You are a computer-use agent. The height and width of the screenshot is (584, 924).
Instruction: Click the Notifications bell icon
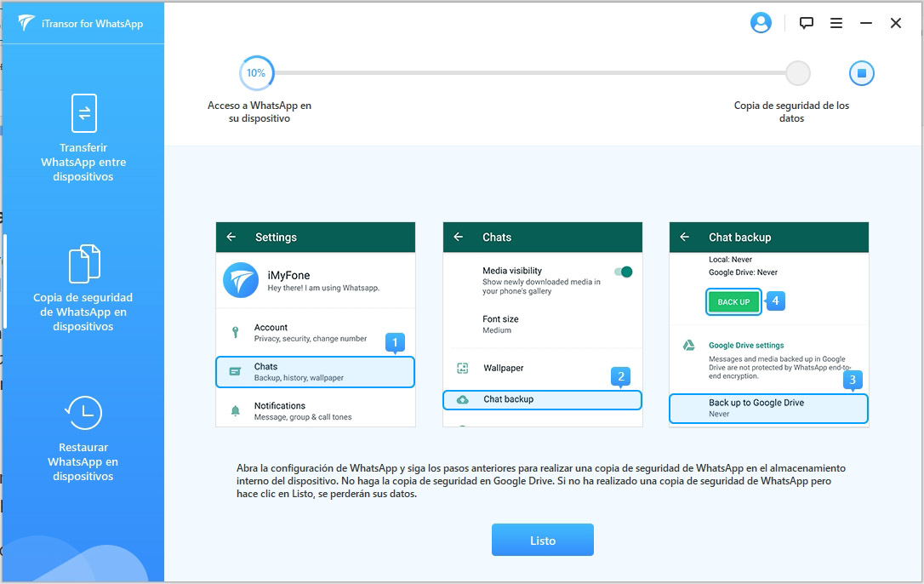click(x=235, y=410)
